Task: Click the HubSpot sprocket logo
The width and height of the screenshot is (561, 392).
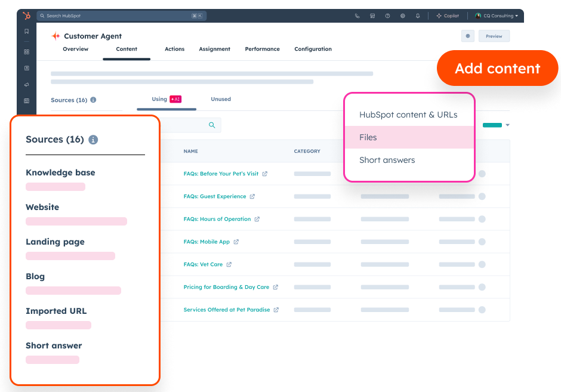Action: point(27,16)
